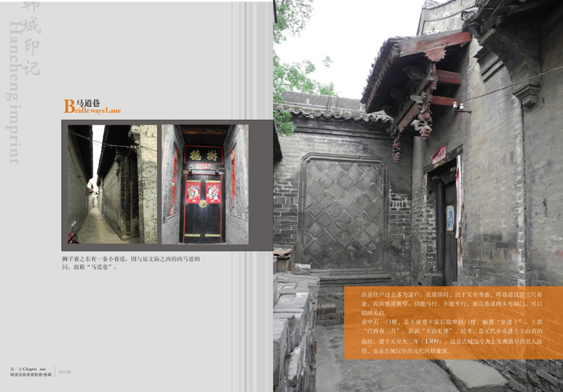Screen dimensions: 563x392
Task: Click the large orange letter B
Action: tap(69, 107)
